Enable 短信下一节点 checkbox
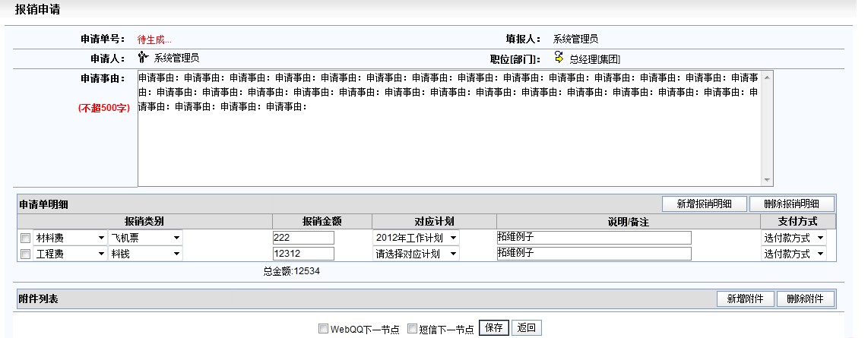868x338 pixels. click(413, 329)
